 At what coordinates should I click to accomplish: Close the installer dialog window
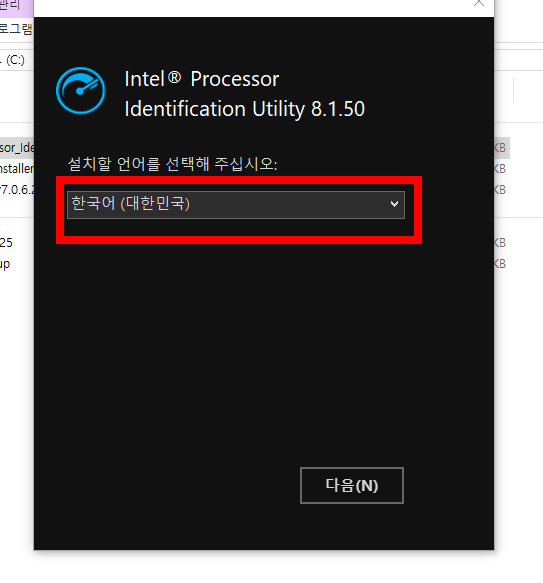click(479, 3)
